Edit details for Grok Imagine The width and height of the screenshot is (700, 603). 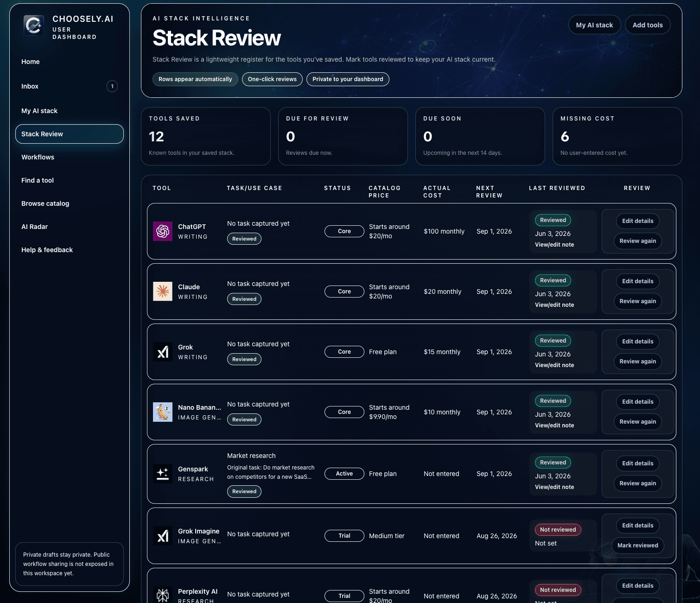pos(637,526)
